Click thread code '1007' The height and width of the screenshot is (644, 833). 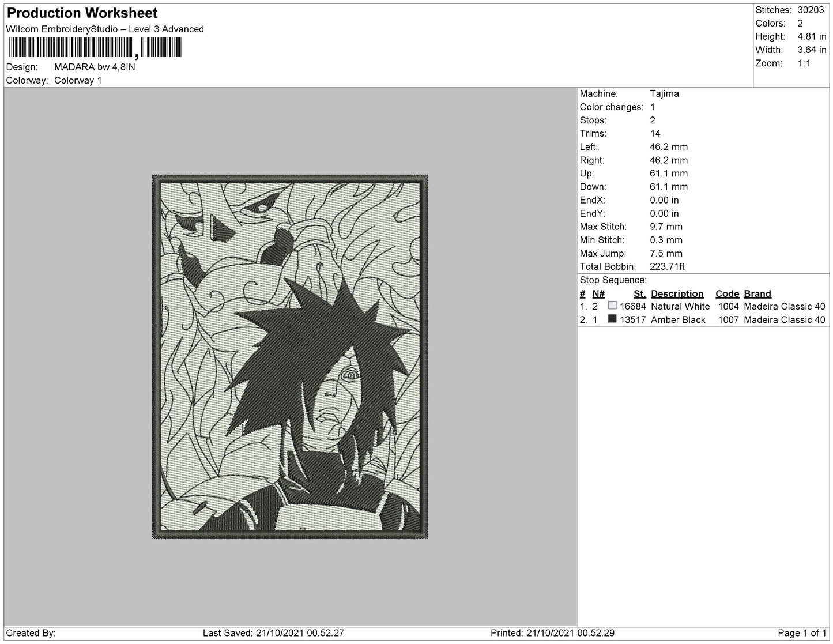[728, 319]
